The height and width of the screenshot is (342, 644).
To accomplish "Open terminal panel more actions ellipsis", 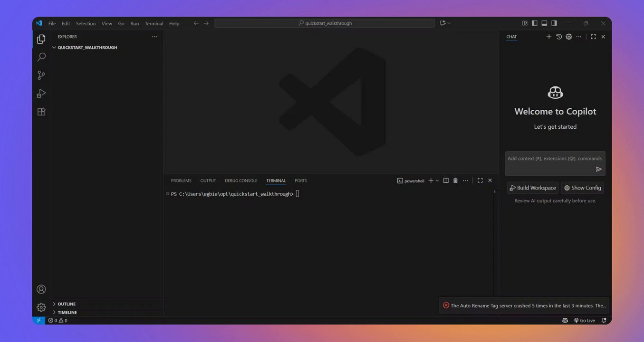I will point(465,180).
